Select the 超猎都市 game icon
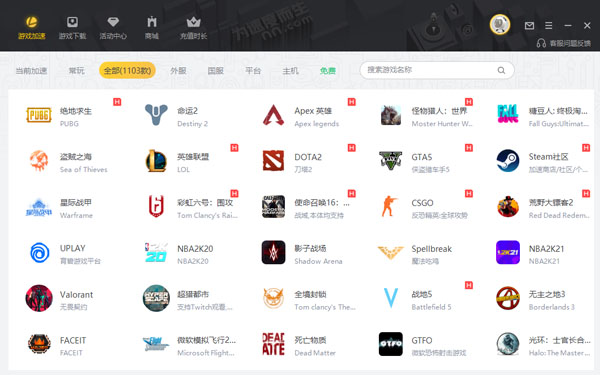The height and width of the screenshot is (375, 600). tap(156, 298)
